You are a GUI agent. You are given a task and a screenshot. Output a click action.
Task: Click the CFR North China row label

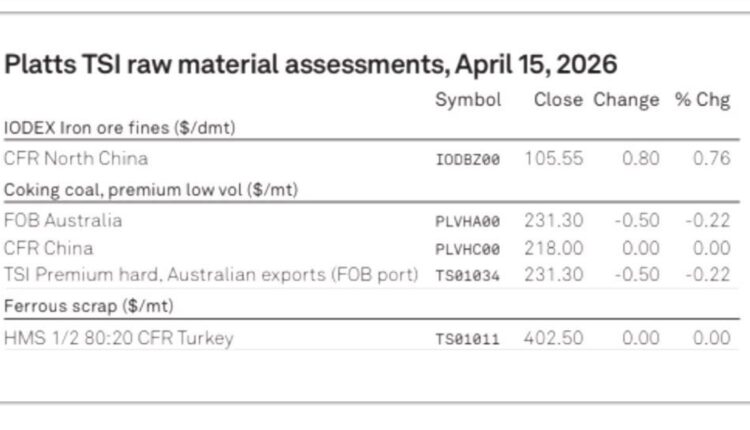click(76, 159)
